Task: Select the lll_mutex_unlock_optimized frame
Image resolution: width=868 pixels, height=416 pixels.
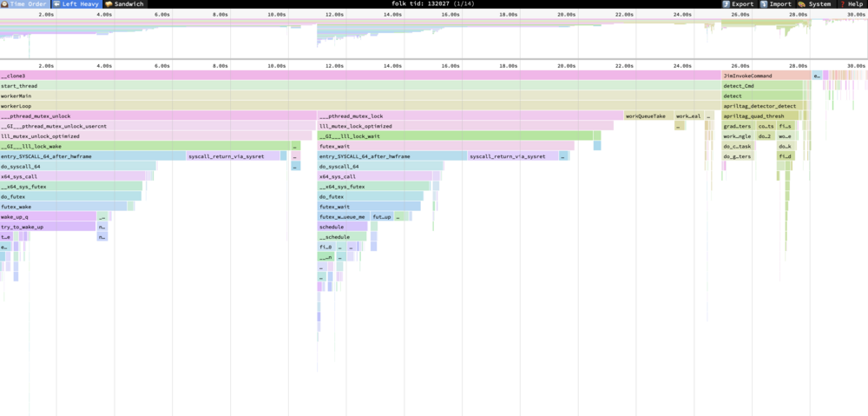Action: click(155, 136)
